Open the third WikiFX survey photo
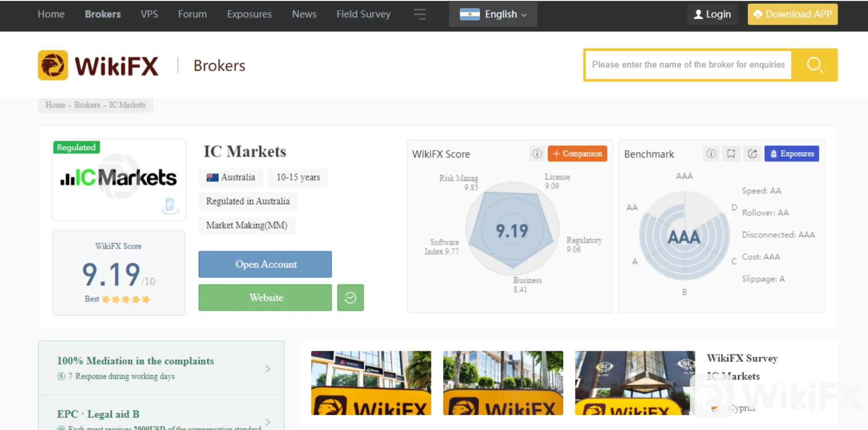The height and width of the screenshot is (430, 868). pos(635,383)
